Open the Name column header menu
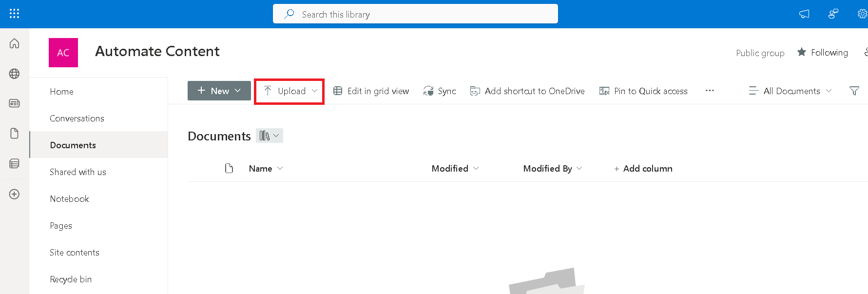The image size is (868, 294). [266, 168]
